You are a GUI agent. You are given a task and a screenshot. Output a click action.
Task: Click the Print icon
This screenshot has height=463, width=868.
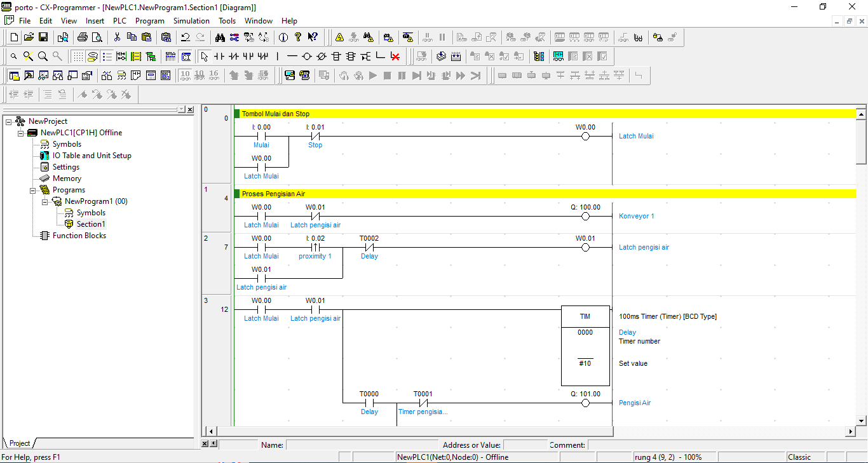(83, 37)
